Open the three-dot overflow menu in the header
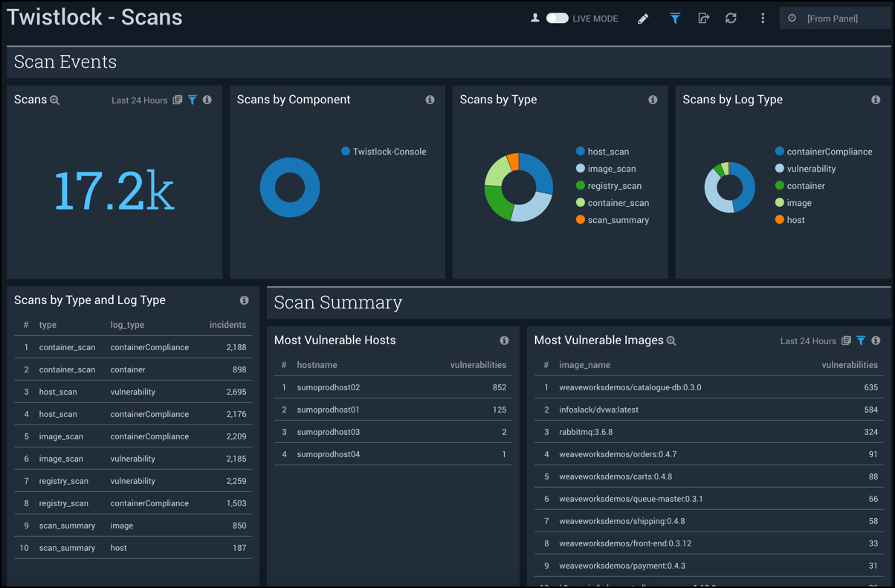895x588 pixels. [x=763, y=18]
